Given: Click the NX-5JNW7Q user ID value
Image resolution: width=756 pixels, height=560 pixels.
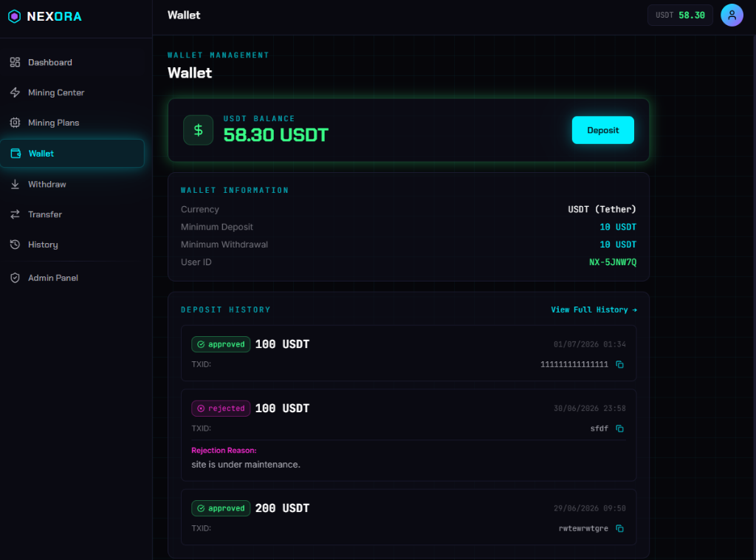Looking at the screenshot, I should point(612,262).
